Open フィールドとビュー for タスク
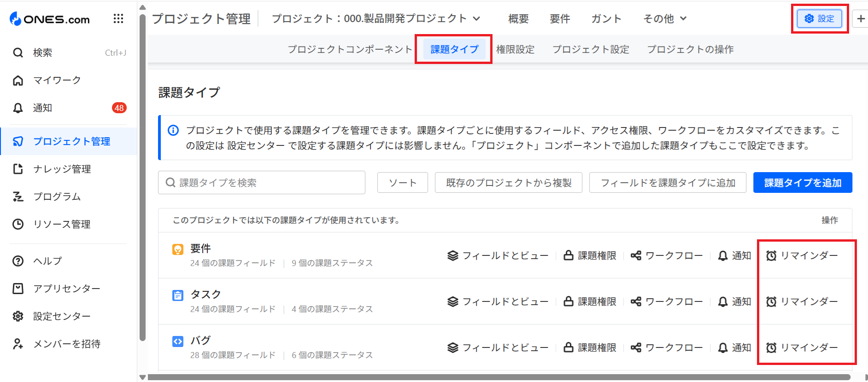This screenshot has width=868, height=382. pos(498,301)
